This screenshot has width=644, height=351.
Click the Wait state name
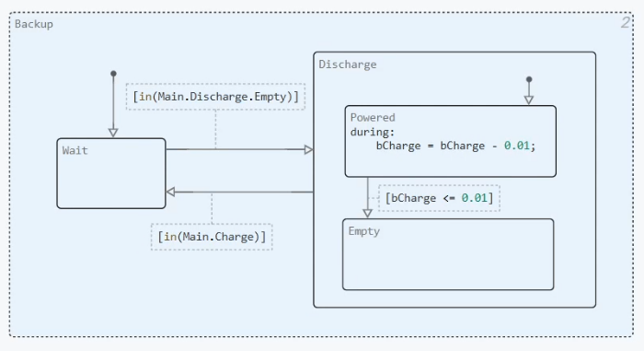pyautogui.click(x=75, y=150)
